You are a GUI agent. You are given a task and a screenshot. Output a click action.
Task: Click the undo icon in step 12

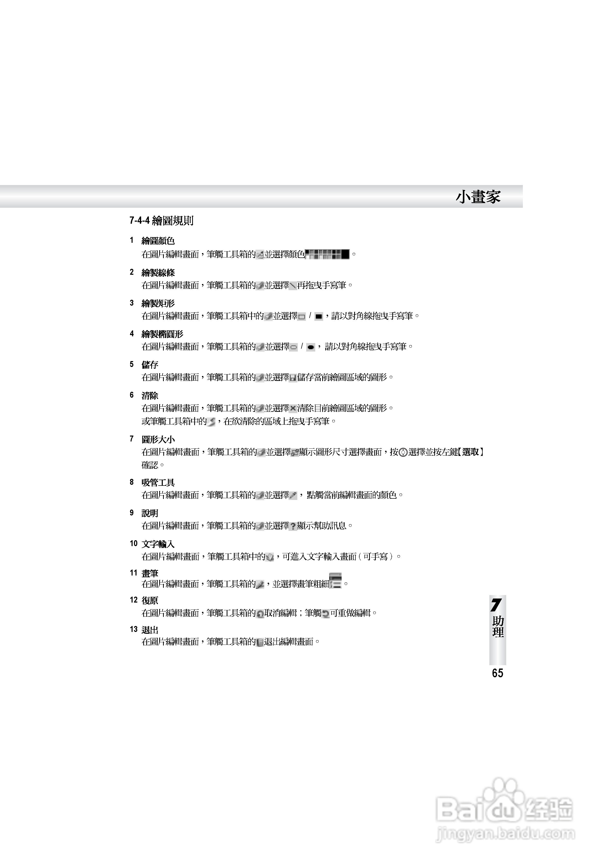260,614
